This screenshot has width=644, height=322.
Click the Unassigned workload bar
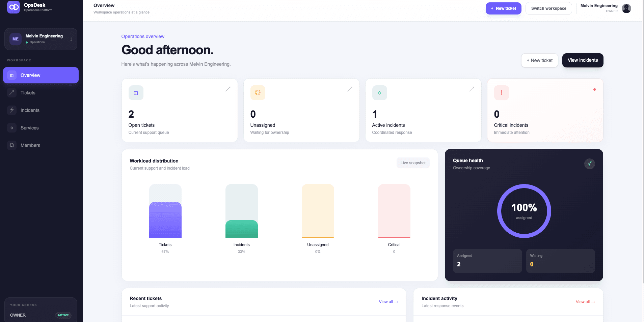[x=318, y=211]
